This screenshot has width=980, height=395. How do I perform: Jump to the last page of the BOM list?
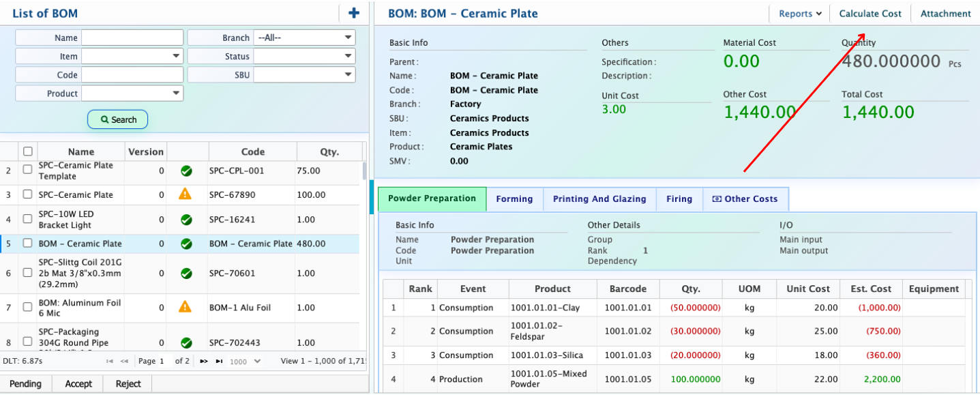pos(219,361)
